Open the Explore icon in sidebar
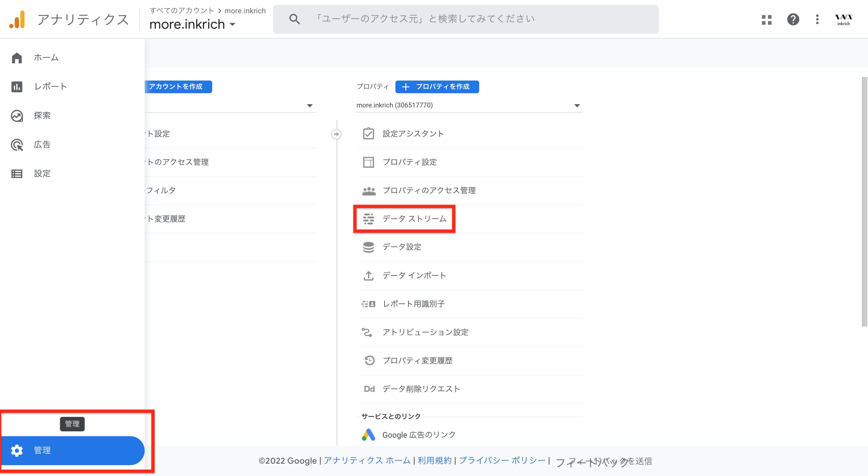The height and width of the screenshot is (476, 868). pyautogui.click(x=17, y=116)
